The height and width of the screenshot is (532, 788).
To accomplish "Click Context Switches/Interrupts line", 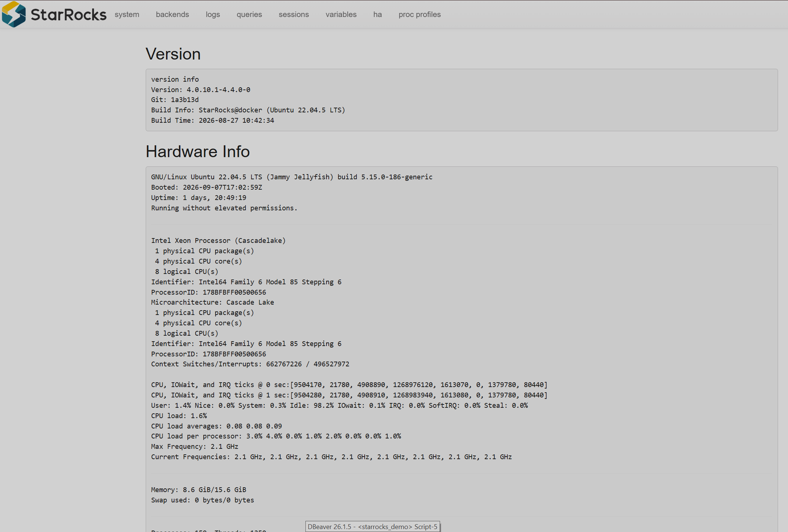I will (x=250, y=364).
